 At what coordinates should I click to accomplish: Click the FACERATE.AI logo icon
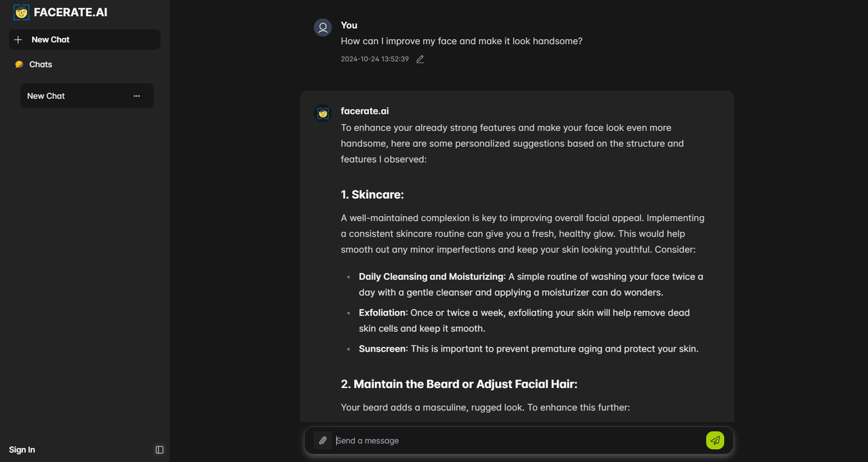pyautogui.click(x=22, y=12)
